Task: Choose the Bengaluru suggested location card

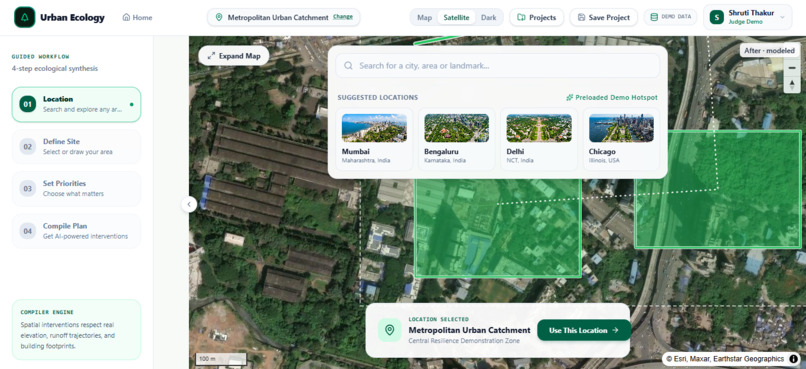Action: (456, 139)
